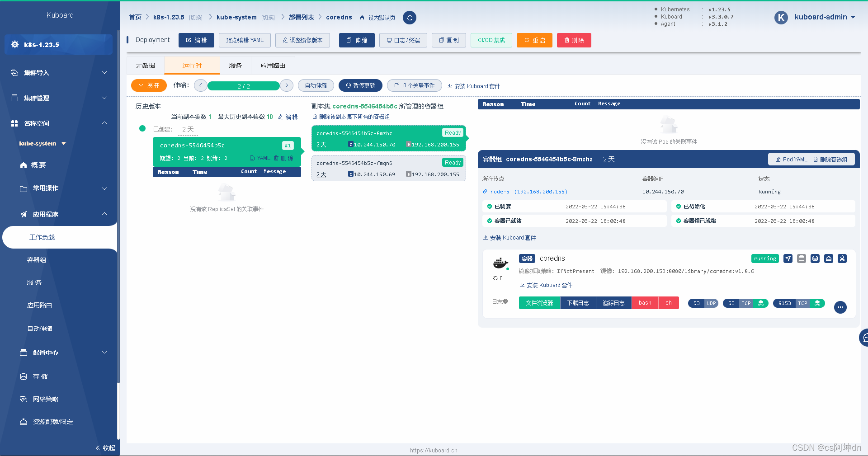
Task: Click the tray icon in coredns container row
Action: click(x=829, y=259)
